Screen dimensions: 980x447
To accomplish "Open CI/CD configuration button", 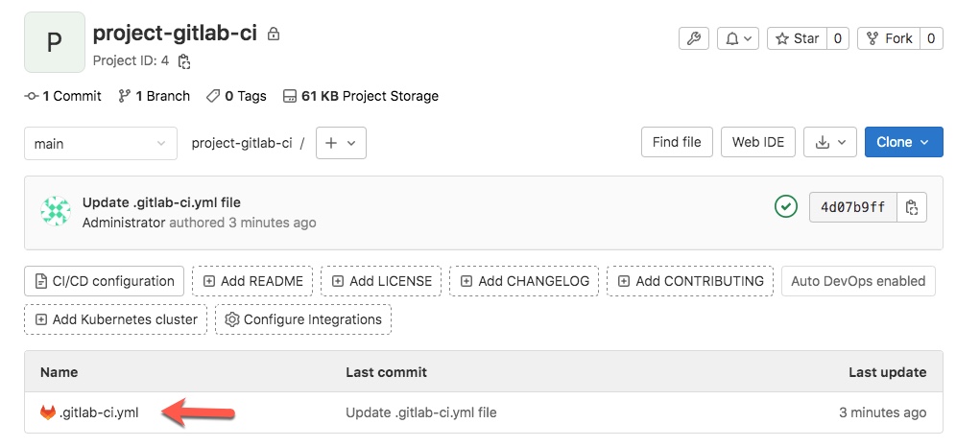I will (104, 281).
